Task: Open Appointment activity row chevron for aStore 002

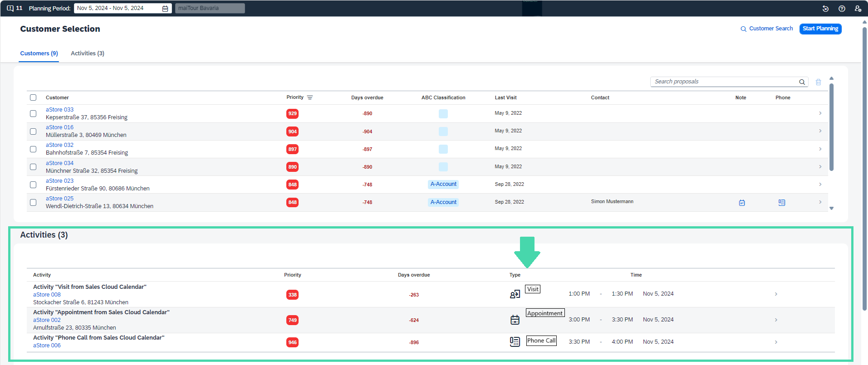Action: 776,320
